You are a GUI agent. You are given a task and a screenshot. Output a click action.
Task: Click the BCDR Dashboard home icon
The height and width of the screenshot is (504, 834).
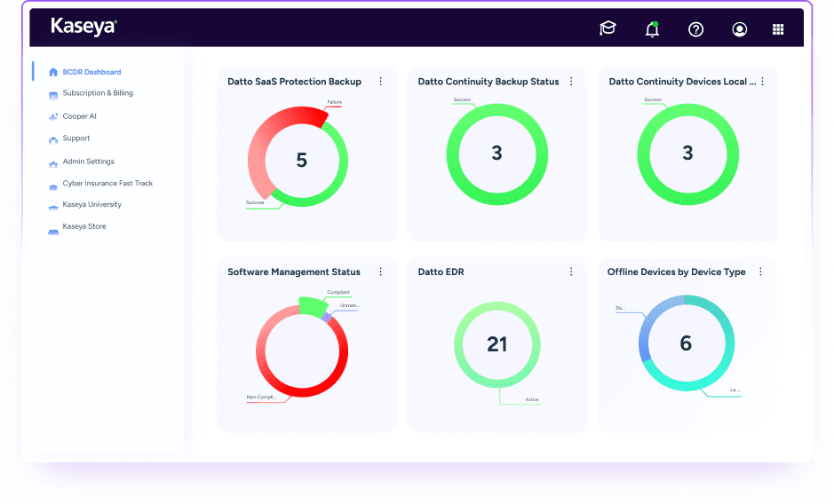tap(53, 72)
